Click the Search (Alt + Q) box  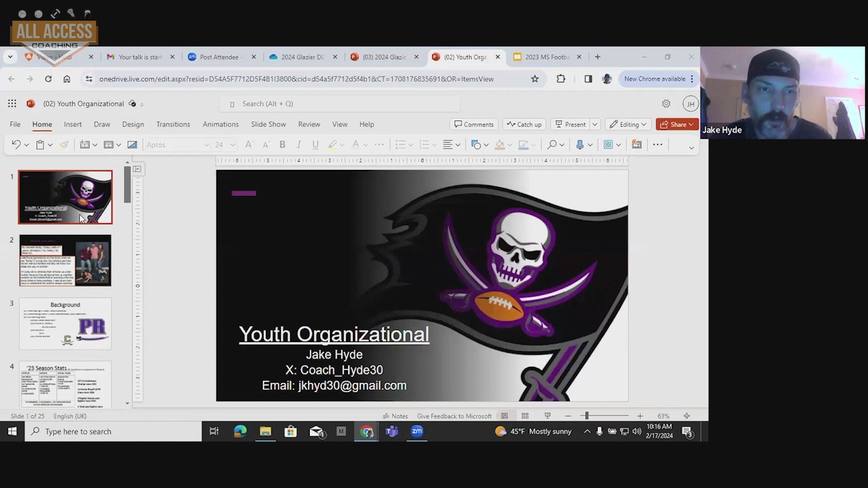(x=340, y=103)
